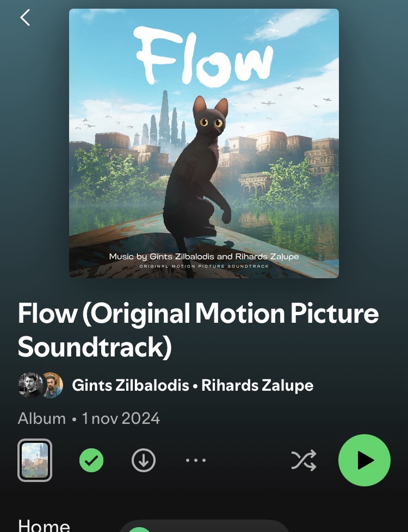The image size is (408, 532).
Task: Tap the white handwritten 'Flow' title on the cover
Action: click(203, 56)
